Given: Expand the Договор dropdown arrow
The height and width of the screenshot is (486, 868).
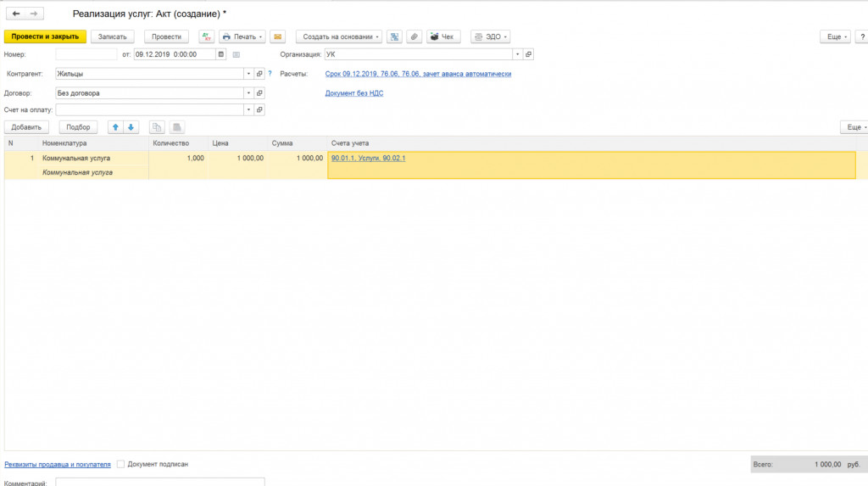Looking at the screenshot, I should pyautogui.click(x=248, y=93).
